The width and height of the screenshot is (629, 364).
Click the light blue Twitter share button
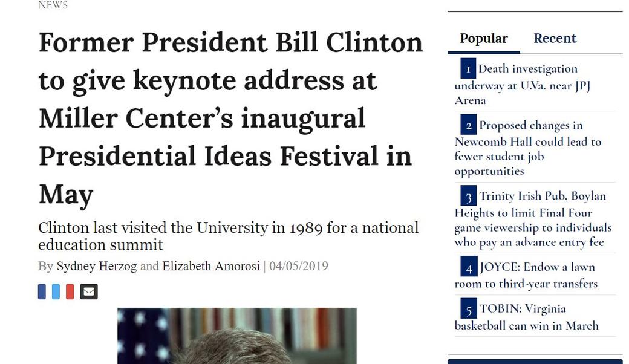click(x=56, y=291)
